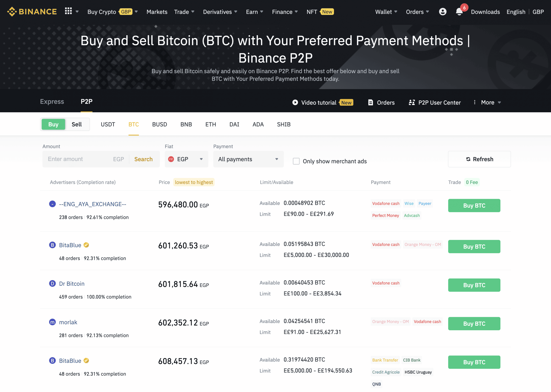The width and height of the screenshot is (551, 392).
Task: Open --ENG_AYA_EXCHANGE-- advertiser link
Action: (x=93, y=204)
